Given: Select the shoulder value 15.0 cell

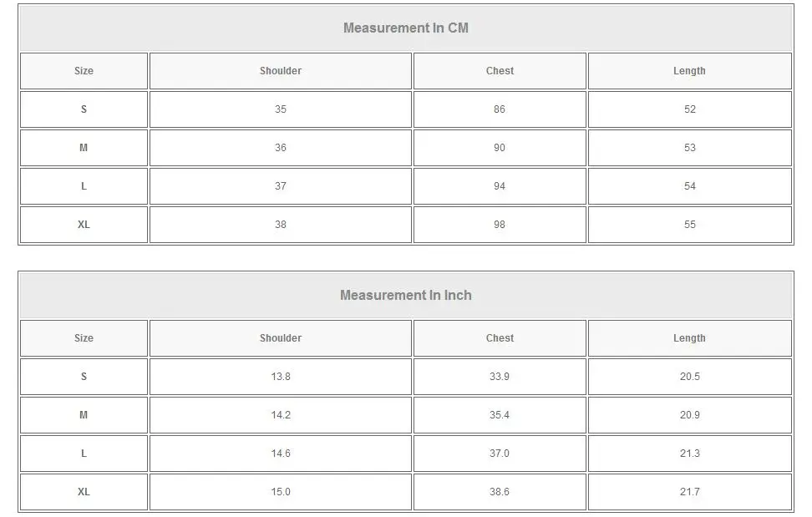Looking at the screenshot, I should click(x=281, y=492).
